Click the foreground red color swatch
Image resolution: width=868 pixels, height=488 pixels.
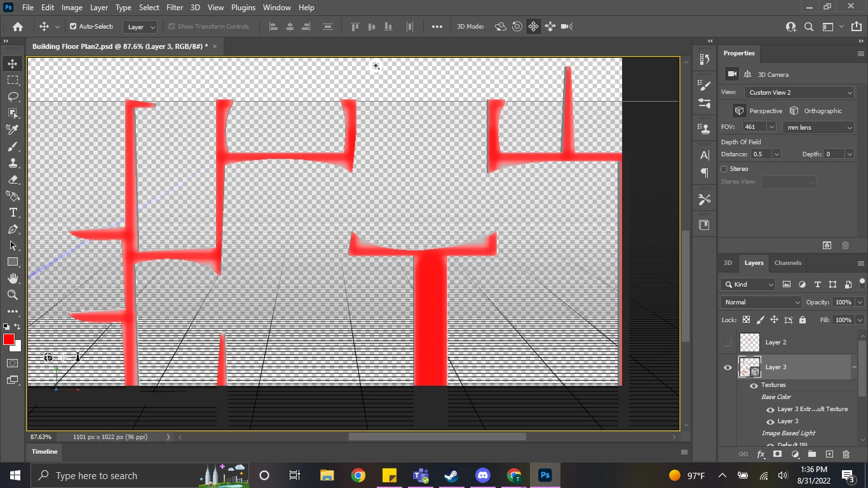[x=9, y=340]
